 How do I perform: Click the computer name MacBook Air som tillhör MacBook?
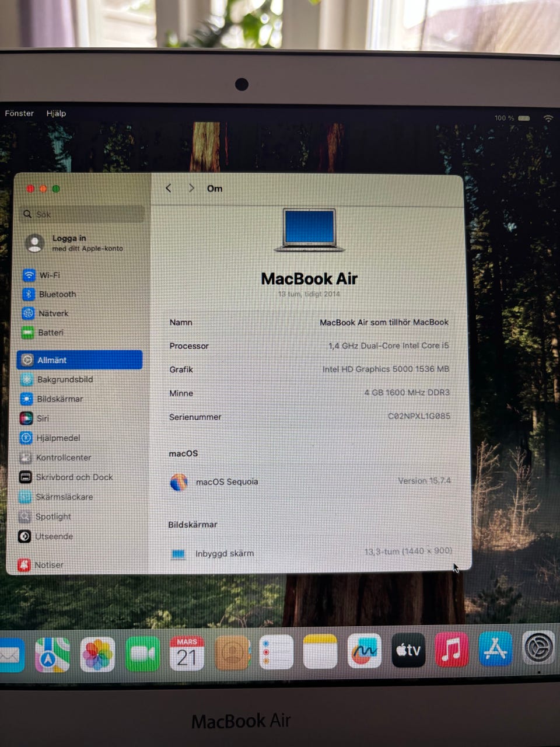pos(384,322)
